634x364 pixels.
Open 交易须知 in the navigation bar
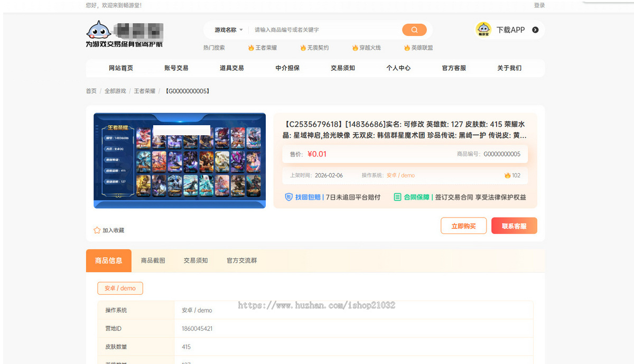pyautogui.click(x=343, y=68)
